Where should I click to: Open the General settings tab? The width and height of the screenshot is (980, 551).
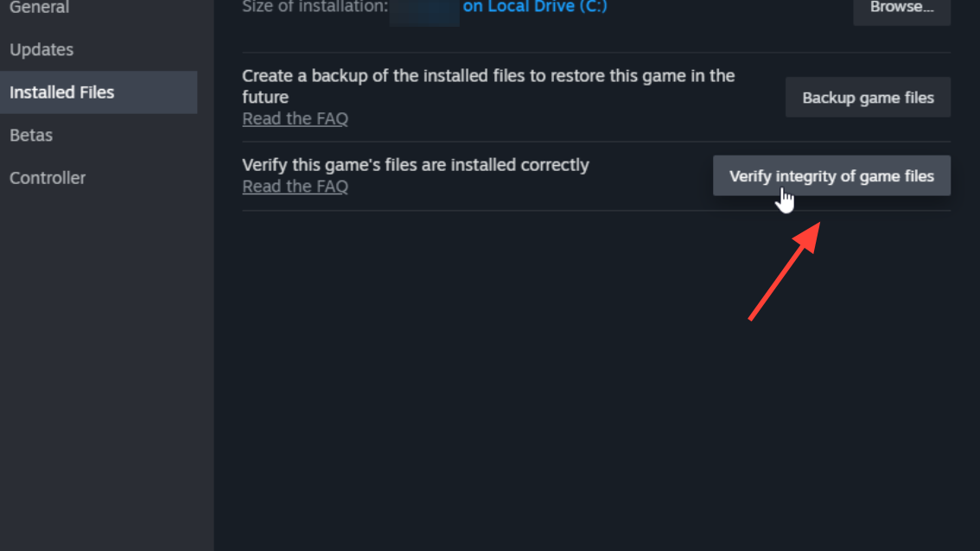[x=40, y=8]
